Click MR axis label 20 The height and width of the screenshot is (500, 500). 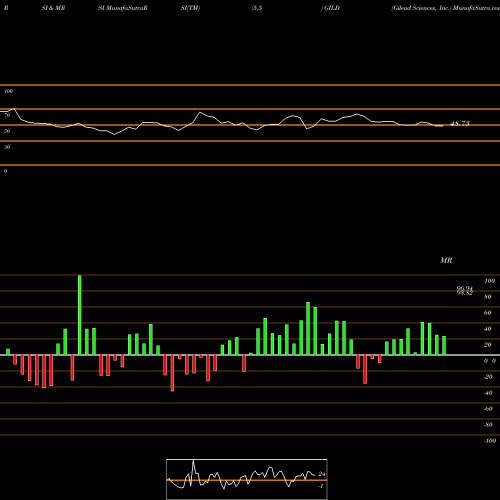point(488,345)
